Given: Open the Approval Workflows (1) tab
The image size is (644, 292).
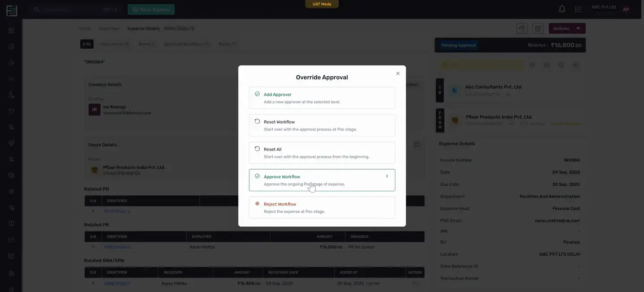Looking at the screenshot, I should [x=186, y=44].
